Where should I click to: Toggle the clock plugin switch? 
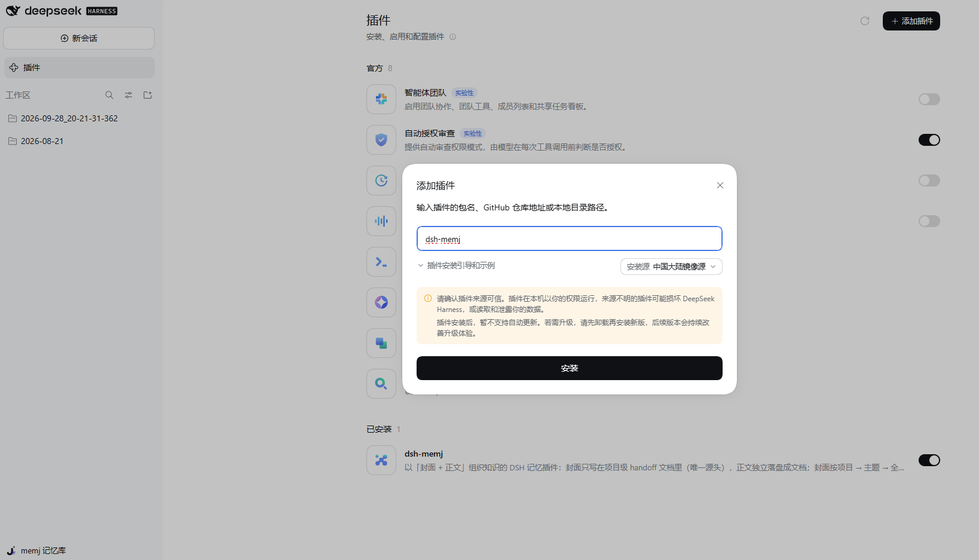tap(929, 180)
